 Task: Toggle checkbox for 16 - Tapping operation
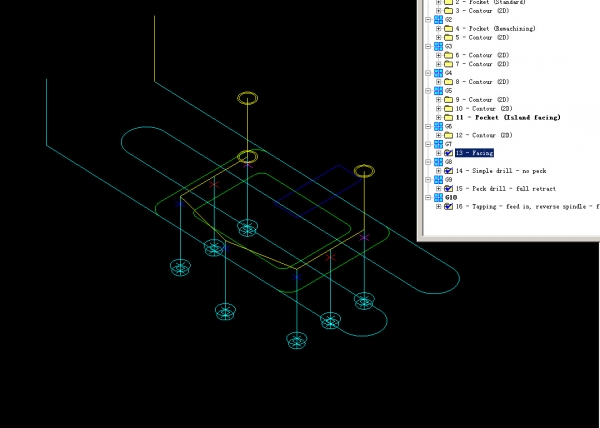pos(448,206)
